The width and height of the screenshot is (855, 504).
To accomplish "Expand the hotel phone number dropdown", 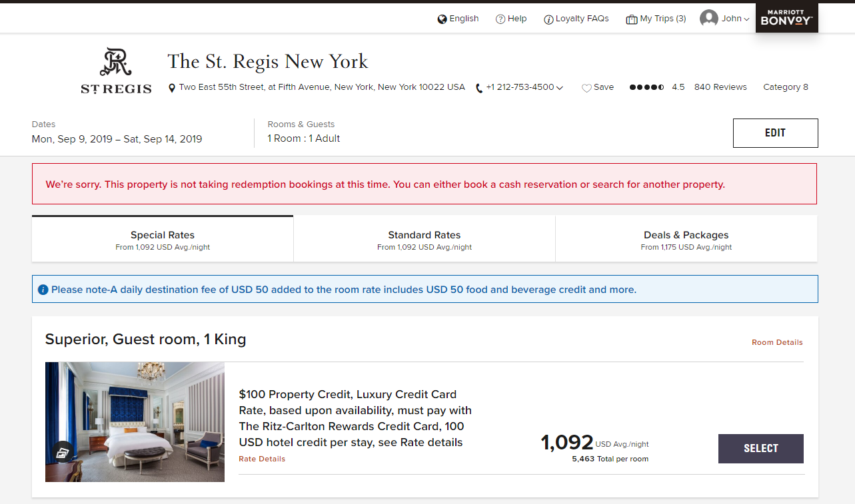I will 560,88.
